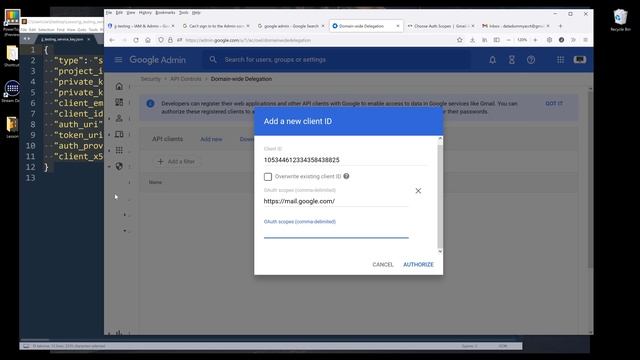Expand the Apps section arrow in sidebar
This screenshot has width=640, height=360.
109,150
